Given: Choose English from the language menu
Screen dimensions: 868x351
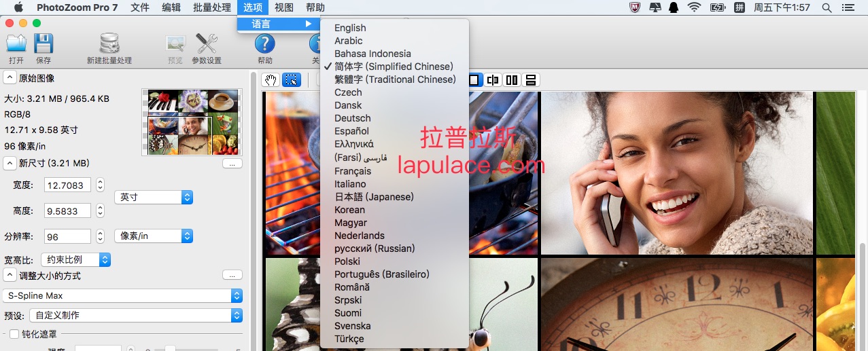Looking at the screenshot, I should point(350,28).
